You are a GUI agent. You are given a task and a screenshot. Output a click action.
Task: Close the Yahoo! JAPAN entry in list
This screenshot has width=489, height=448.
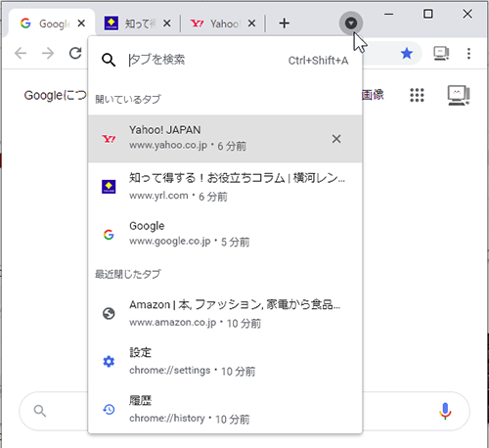pos(336,139)
